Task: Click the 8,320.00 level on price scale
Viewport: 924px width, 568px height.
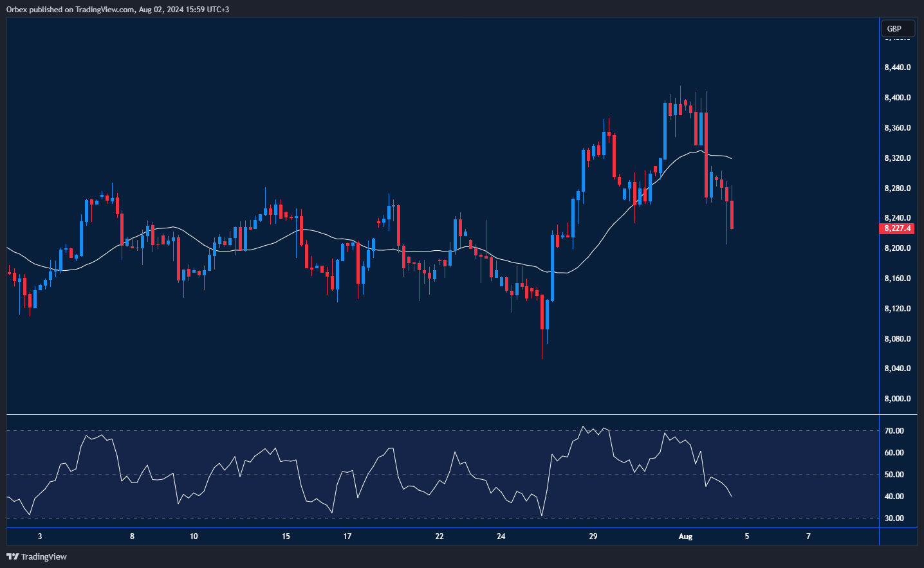Action: pyautogui.click(x=897, y=158)
